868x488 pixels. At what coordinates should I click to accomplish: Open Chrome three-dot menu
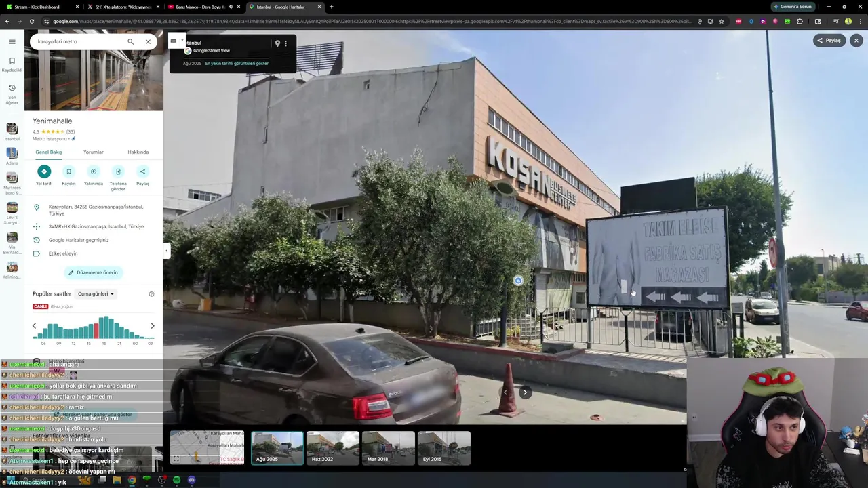(861, 22)
